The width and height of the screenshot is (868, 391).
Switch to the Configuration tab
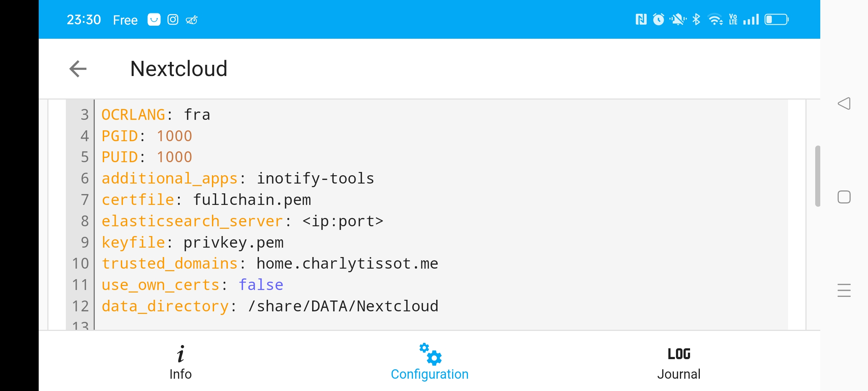430,362
